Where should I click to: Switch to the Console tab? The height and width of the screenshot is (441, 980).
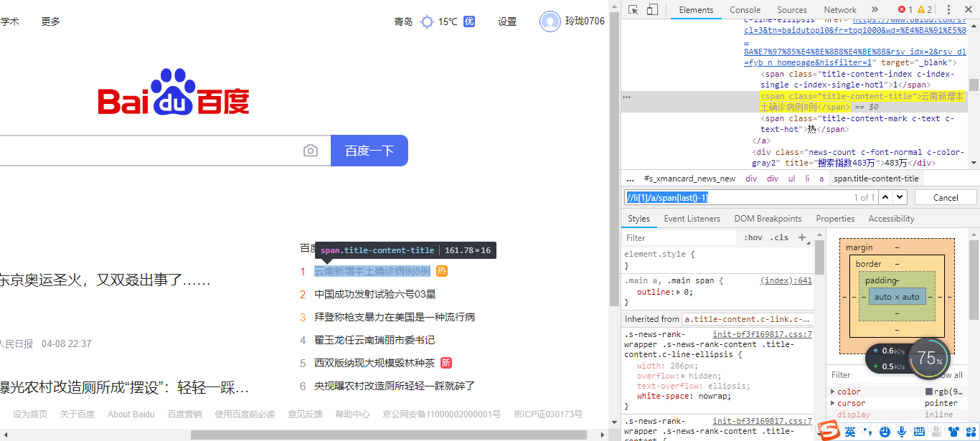[745, 10]
